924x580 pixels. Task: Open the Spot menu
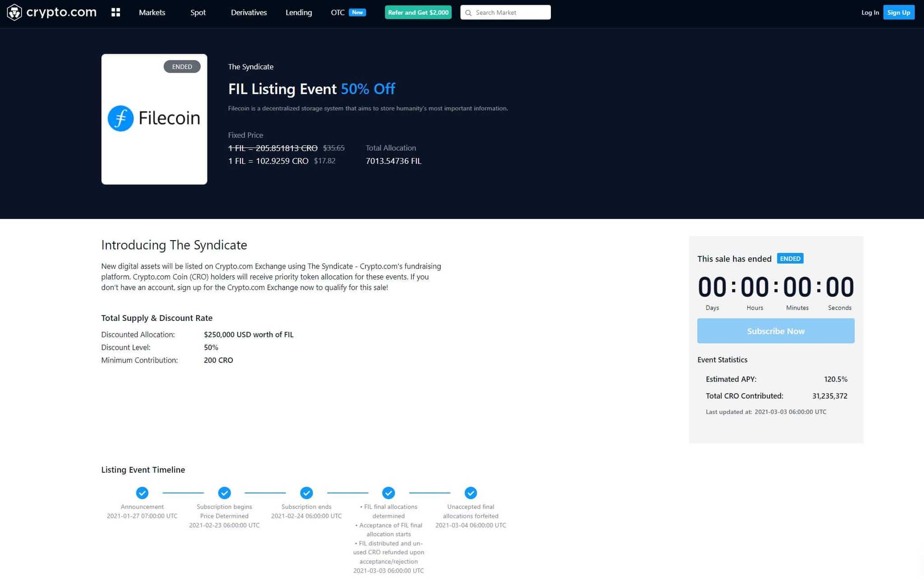pos(198,12)
